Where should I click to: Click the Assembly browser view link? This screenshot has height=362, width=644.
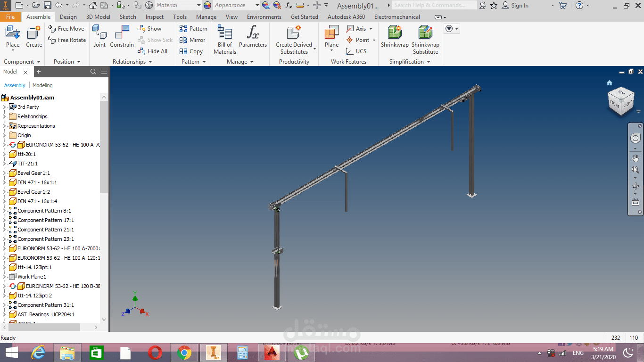coord(15,85)
